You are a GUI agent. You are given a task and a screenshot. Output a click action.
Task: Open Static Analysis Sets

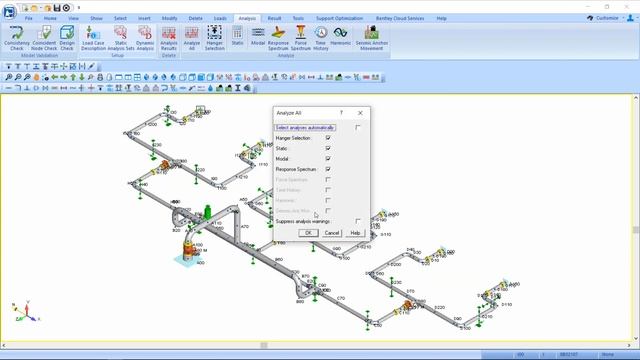121,38
